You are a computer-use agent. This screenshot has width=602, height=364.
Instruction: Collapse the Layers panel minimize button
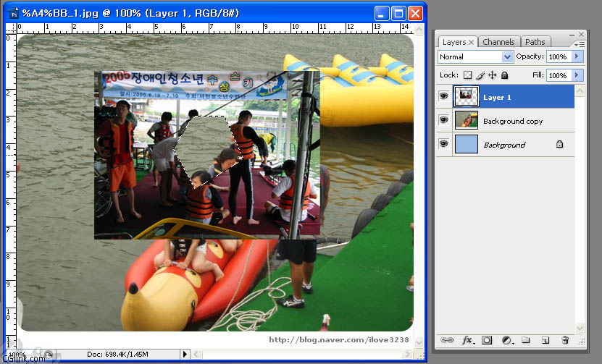(572, 35)
